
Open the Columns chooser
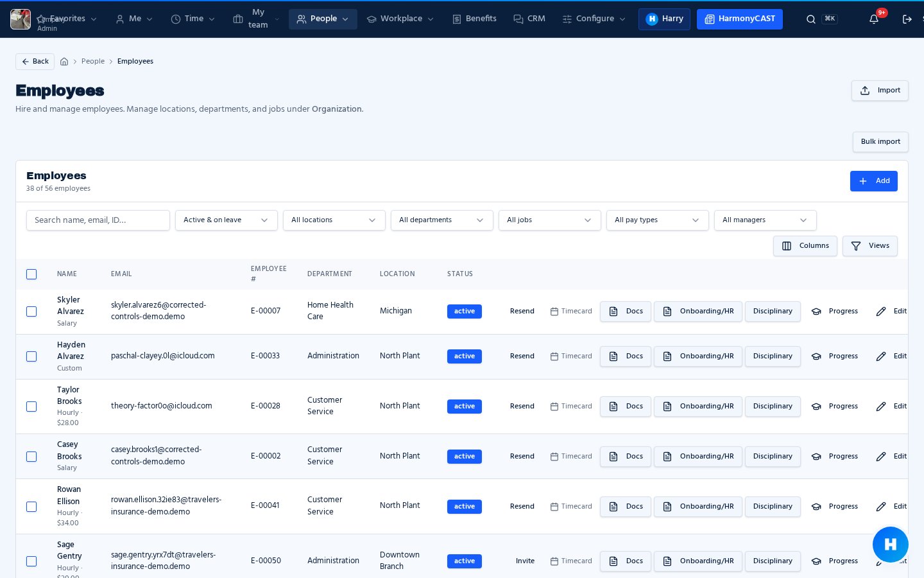tap(805, 246)
